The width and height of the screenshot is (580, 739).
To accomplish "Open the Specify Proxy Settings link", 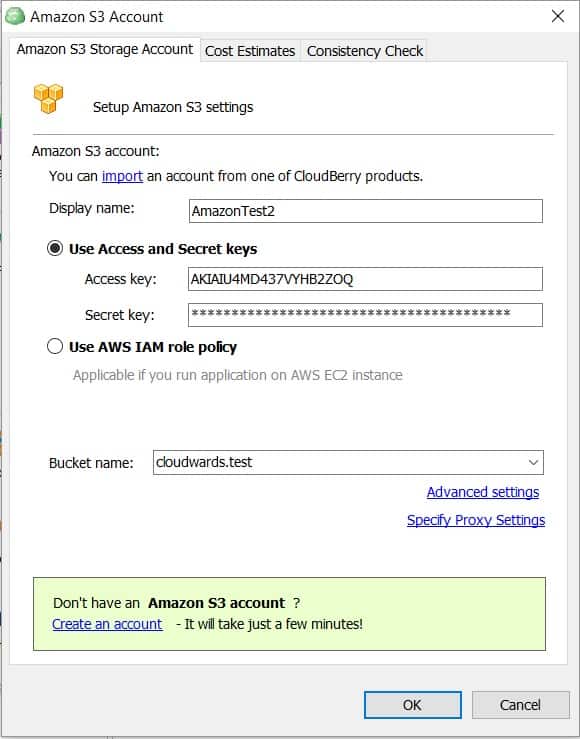I will 476,520.
